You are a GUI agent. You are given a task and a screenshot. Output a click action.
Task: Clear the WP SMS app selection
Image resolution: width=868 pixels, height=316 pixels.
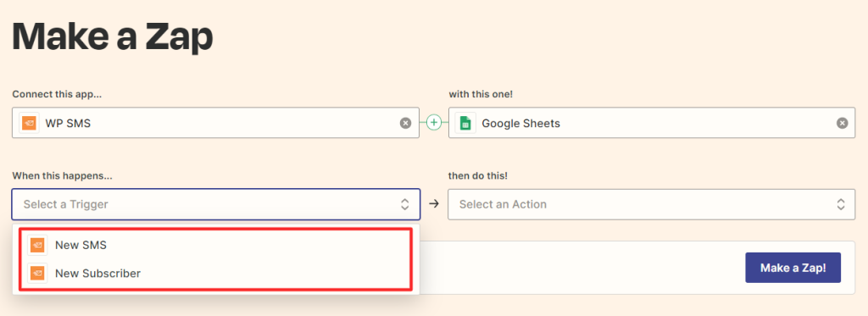click(x=406, y=123)
